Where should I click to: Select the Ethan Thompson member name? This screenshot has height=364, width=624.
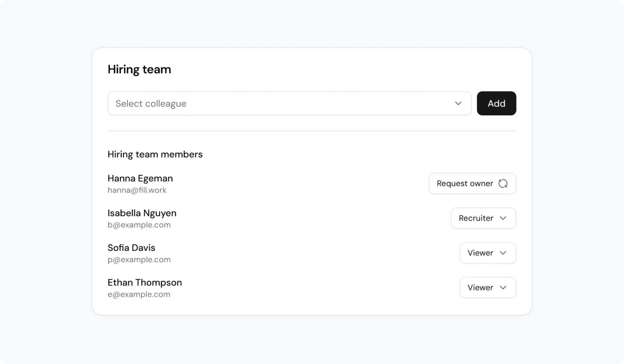click(145, 282)
